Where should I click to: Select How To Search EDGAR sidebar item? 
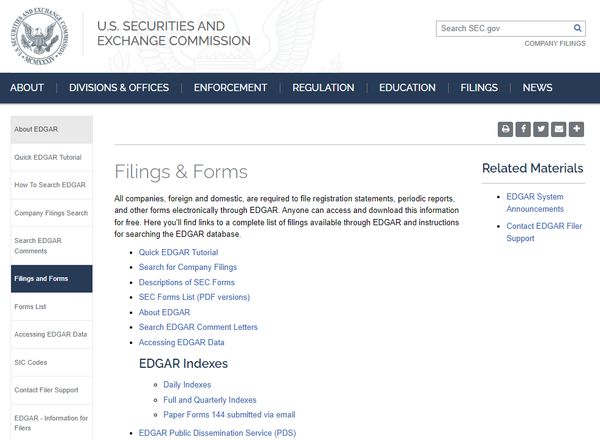click(x=52, y=185)
